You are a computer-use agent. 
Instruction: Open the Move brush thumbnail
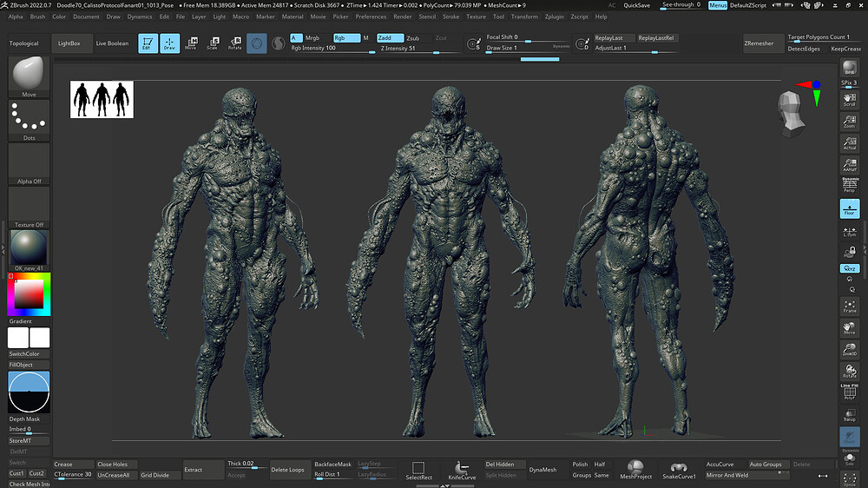click(29, 77)
